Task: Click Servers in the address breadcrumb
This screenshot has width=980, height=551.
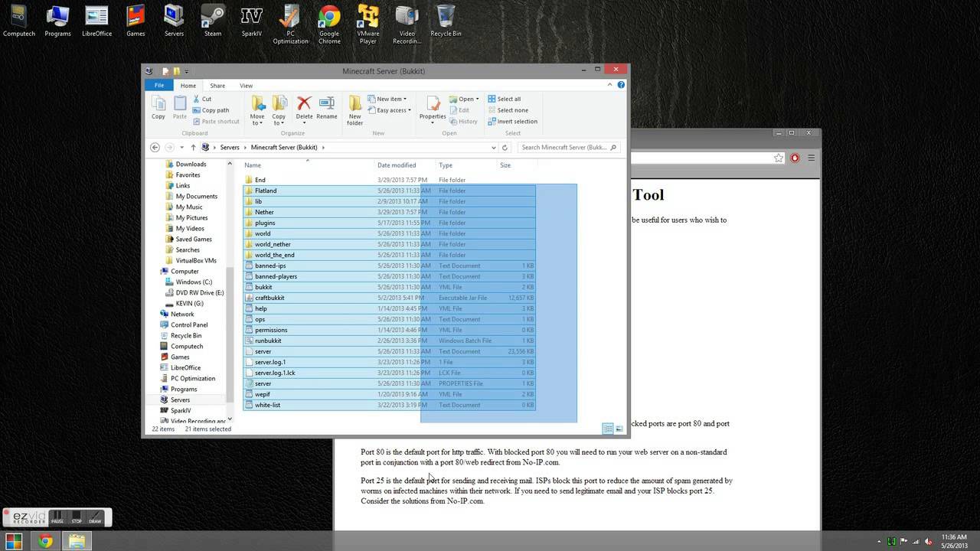Action: point(230,147)
